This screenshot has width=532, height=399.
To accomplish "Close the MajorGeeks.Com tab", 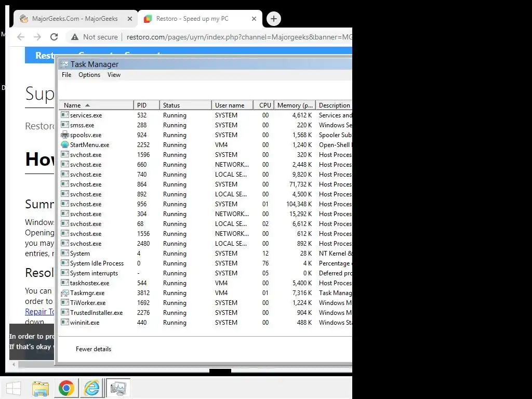I will tap(129, 19).
